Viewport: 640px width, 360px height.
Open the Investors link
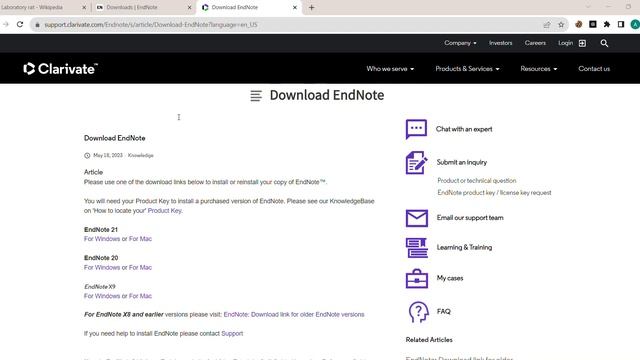500,43
